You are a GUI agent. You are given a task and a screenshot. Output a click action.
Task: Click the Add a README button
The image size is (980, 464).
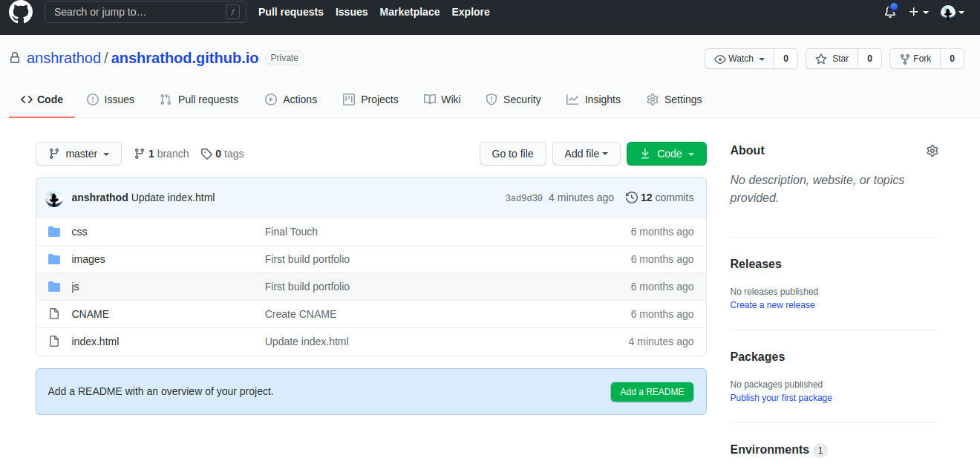(x=652, y=392)
